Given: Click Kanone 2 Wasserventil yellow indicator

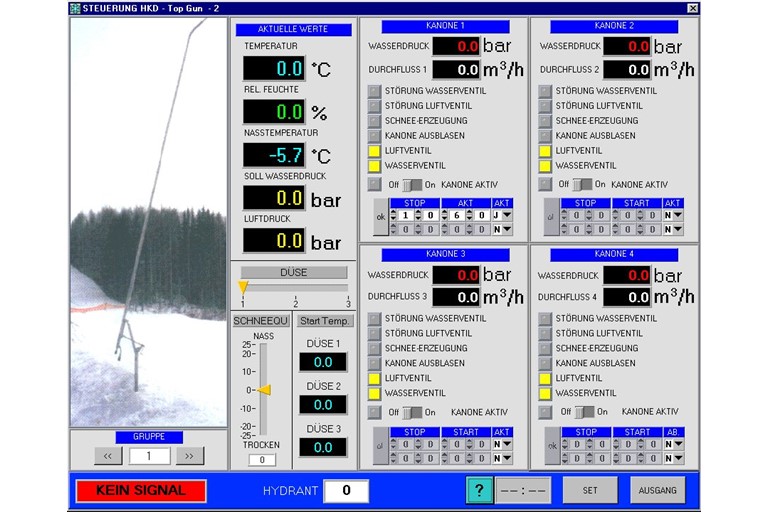Looking at the screenshot, I should pyautogui.click(x=545, y=166).
